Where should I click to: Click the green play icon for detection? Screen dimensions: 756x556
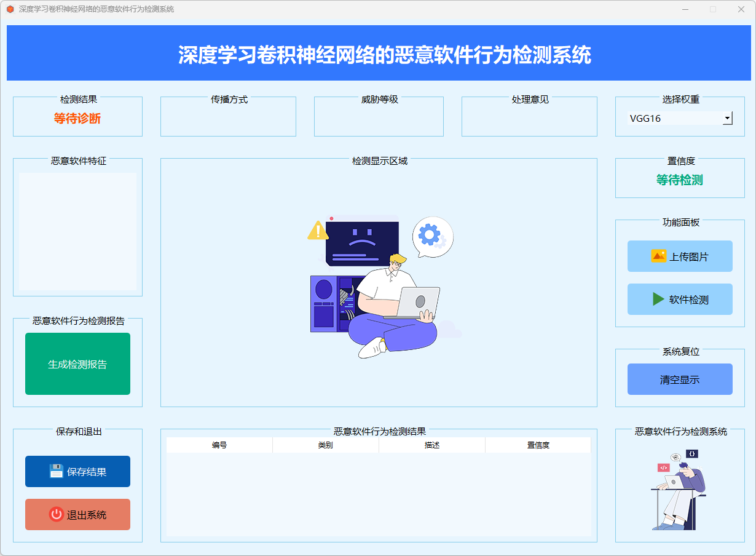(658, 300)
